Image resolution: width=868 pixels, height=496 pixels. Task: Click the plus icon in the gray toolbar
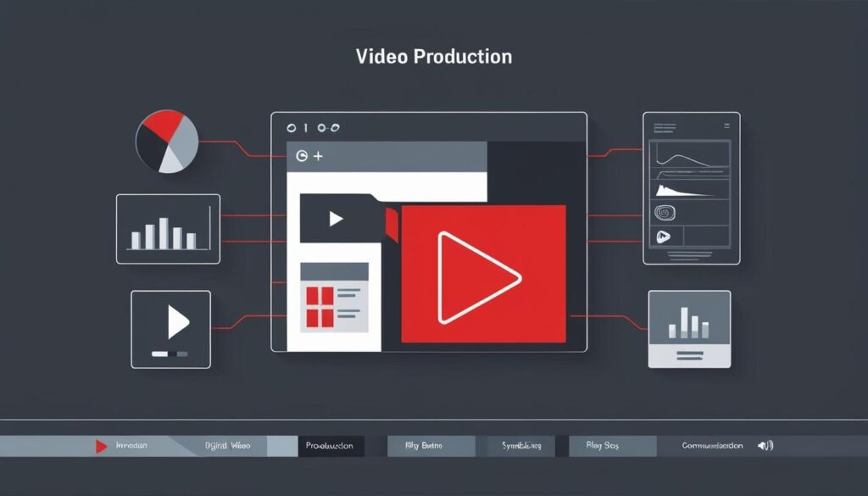(319, 157)
